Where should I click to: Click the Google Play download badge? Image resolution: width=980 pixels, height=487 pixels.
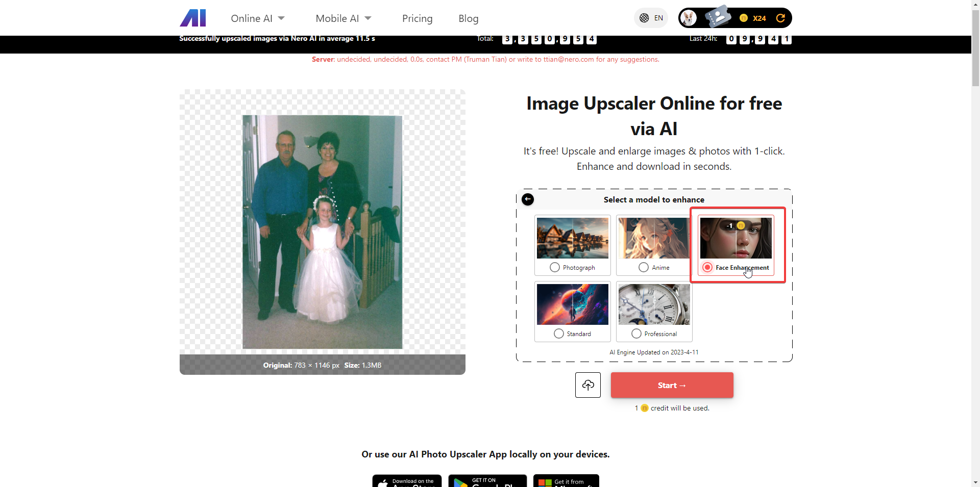(x=487, y=481)
